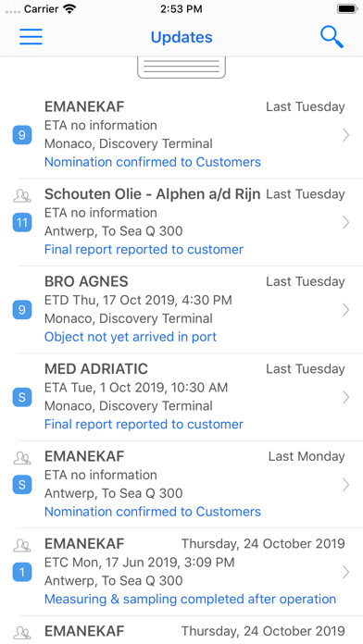The width and height of the screenshot is (363, 644).
Task: Tap the blue 1 badge on ETC Mon entry
Action: point(22,572)
